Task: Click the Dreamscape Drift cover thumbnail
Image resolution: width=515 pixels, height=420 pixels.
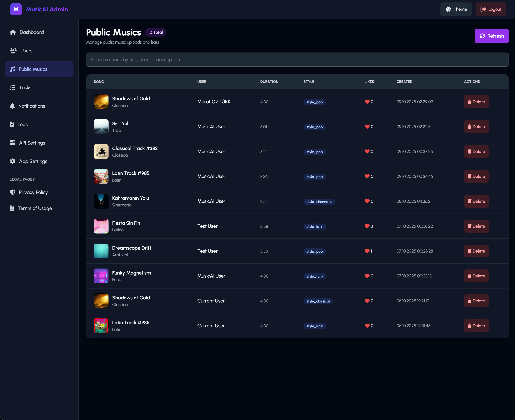Action: click(x=101, y=251)
